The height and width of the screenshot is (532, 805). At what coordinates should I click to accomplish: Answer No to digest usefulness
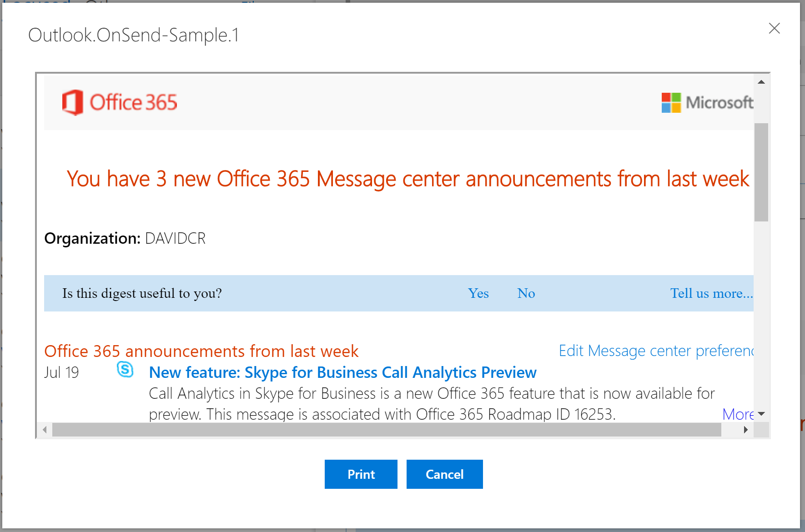526,293
